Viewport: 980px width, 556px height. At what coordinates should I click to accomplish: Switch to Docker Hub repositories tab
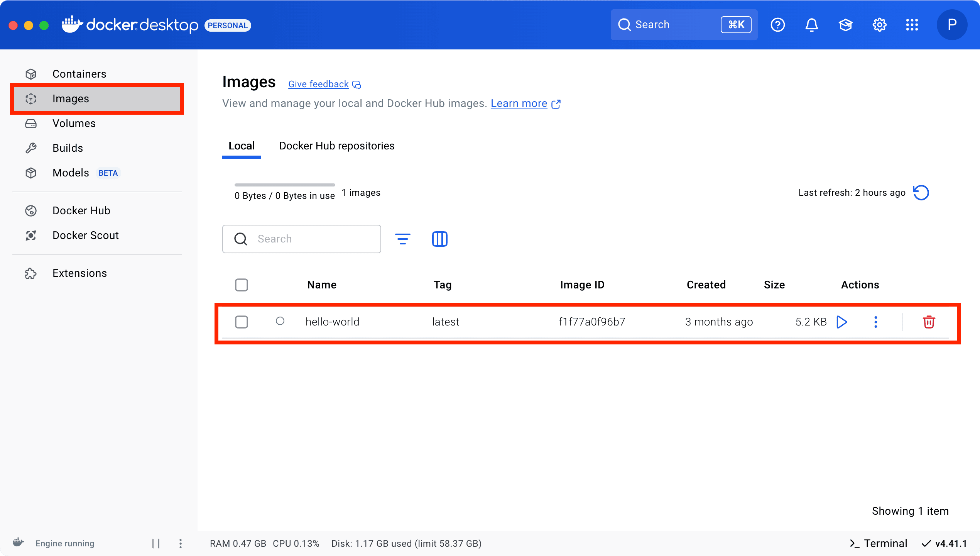[x=337, y=146]
